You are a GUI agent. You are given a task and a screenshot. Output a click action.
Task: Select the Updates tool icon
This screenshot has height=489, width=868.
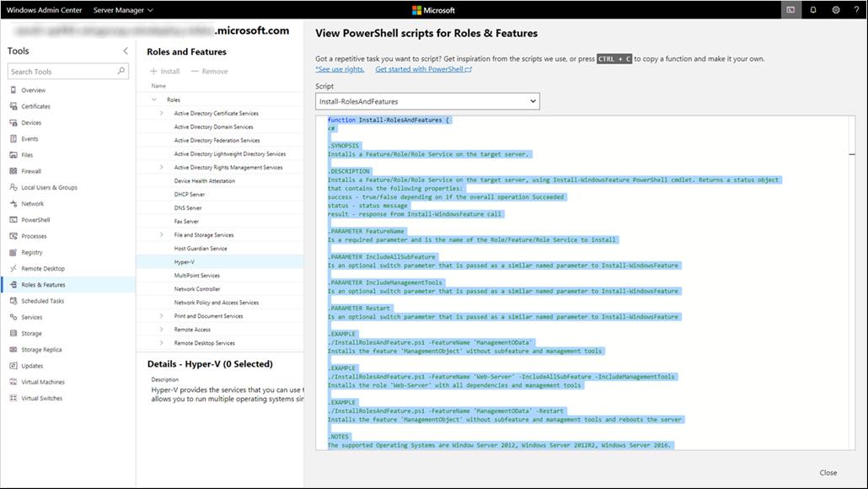tap(13, 366)
